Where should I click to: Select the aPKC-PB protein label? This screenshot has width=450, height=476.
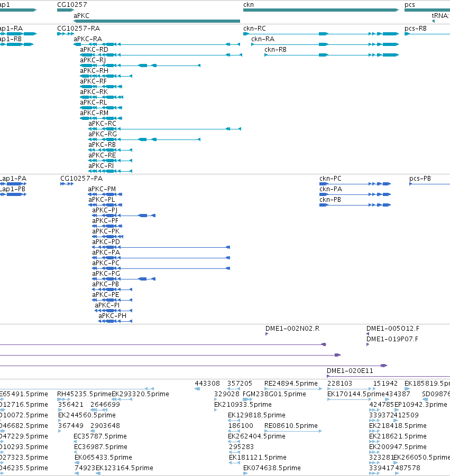tap(105, 284)
